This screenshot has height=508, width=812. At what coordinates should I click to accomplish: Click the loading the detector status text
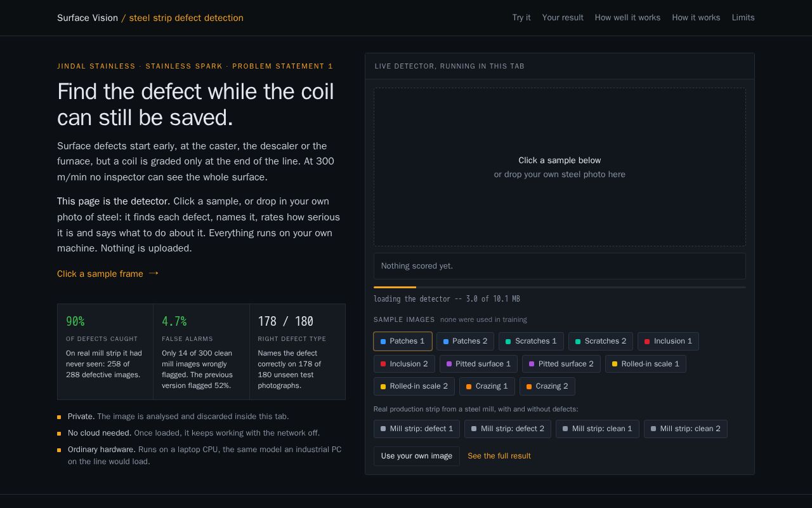[x=447, y=299]
